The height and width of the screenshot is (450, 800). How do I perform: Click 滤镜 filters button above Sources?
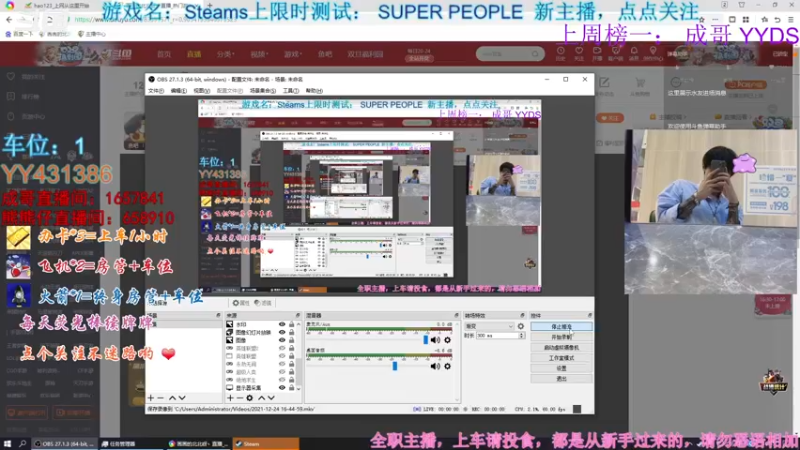(x=263, y=303)
